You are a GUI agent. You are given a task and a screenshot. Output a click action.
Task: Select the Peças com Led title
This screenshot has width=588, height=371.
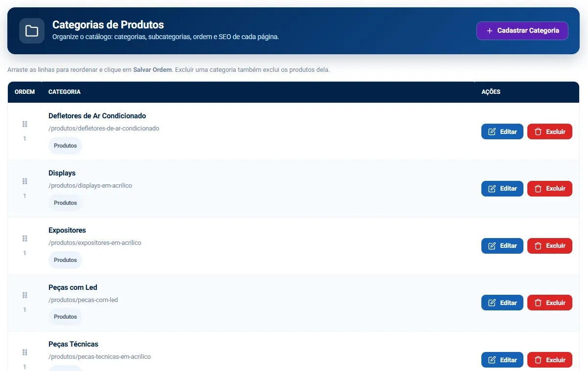(x=73, y=287)
